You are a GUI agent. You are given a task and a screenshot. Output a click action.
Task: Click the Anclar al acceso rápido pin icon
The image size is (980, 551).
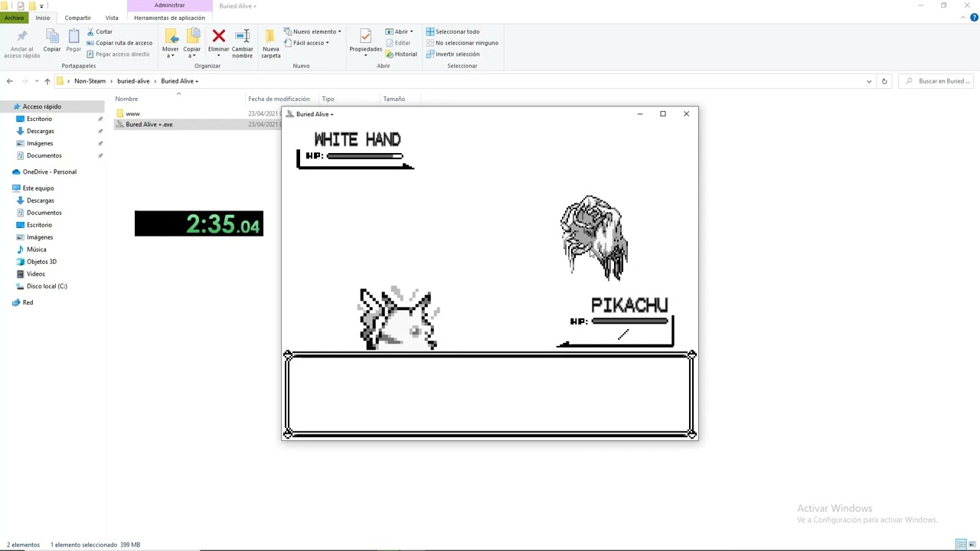[21, 36]
